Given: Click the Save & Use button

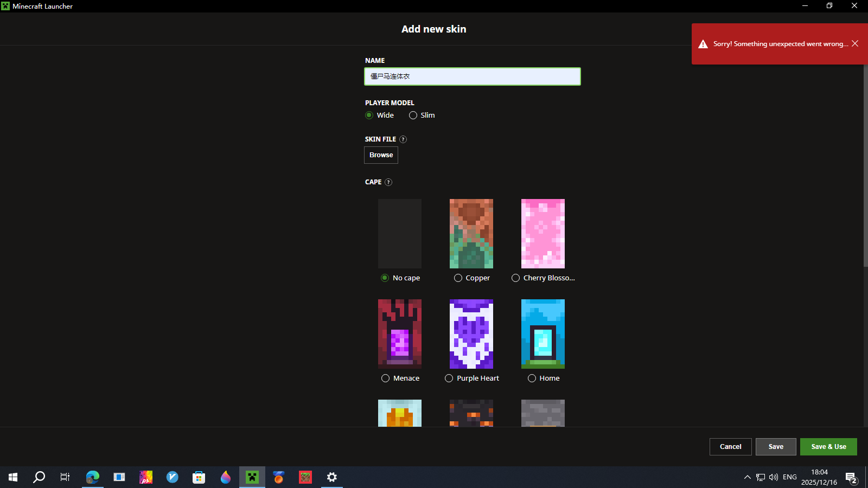Looking at the screenshot, I should coord(828,447).
